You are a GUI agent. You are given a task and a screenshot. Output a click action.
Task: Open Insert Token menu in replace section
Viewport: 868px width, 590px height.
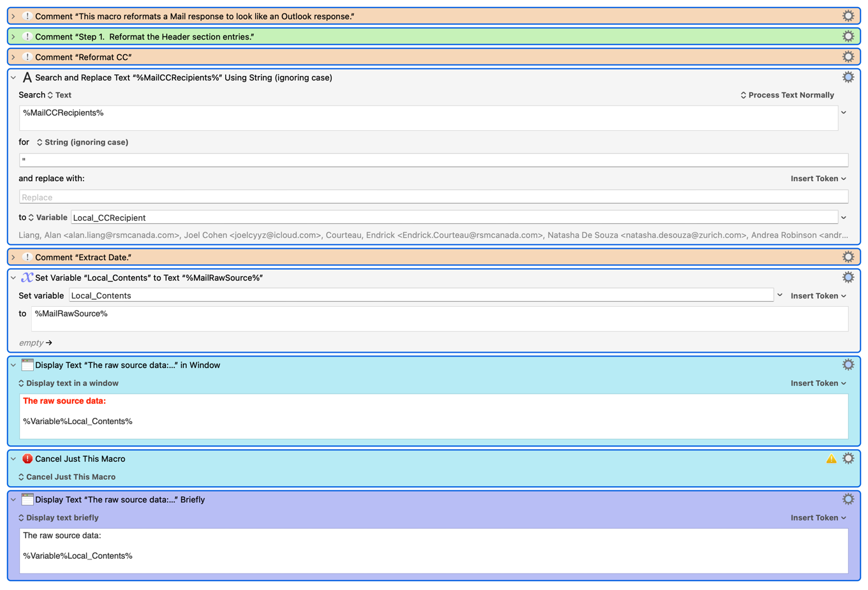pos(818,179)
